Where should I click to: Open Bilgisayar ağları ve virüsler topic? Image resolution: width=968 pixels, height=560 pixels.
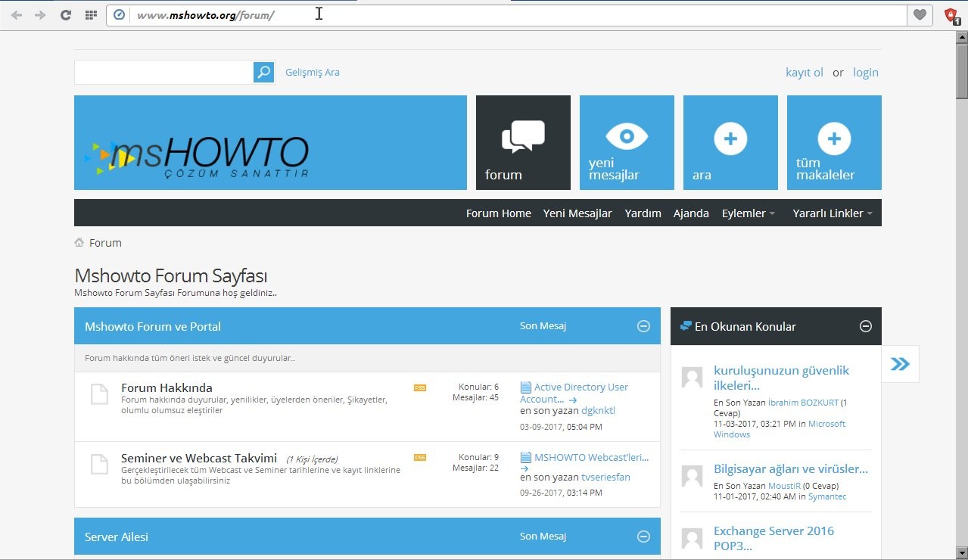(791, 469)
